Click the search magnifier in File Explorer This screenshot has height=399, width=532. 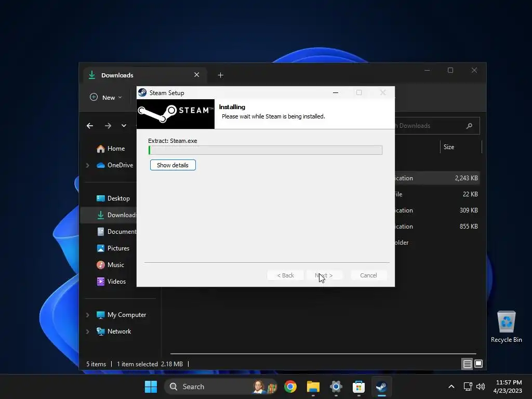tap(470, 126)
